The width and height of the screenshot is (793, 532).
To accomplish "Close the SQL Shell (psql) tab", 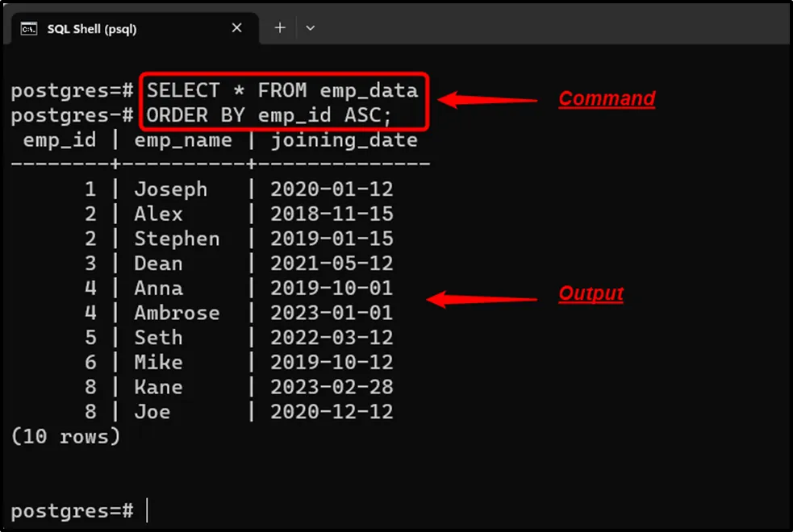I will 237,28.
